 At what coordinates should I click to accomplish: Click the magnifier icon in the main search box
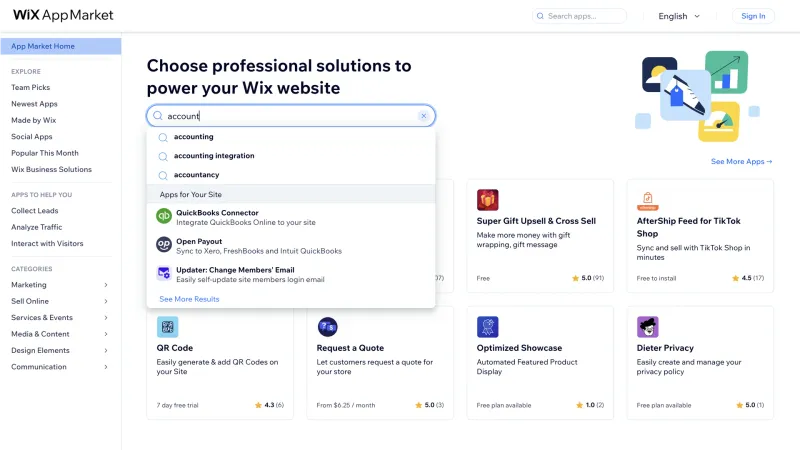[x=158, y=116]
